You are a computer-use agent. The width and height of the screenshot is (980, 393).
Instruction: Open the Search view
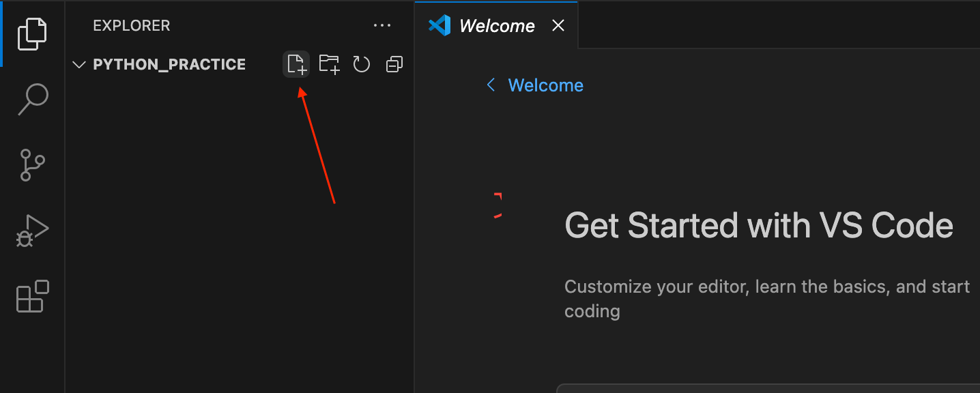[x=32, y=100]
